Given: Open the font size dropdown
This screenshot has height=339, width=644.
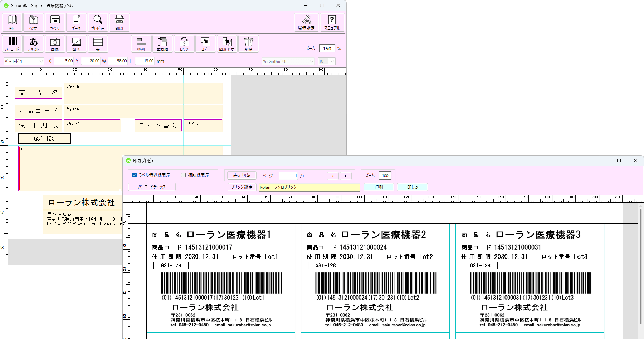Looking at the screenshot, I should (x=332, y=62).
